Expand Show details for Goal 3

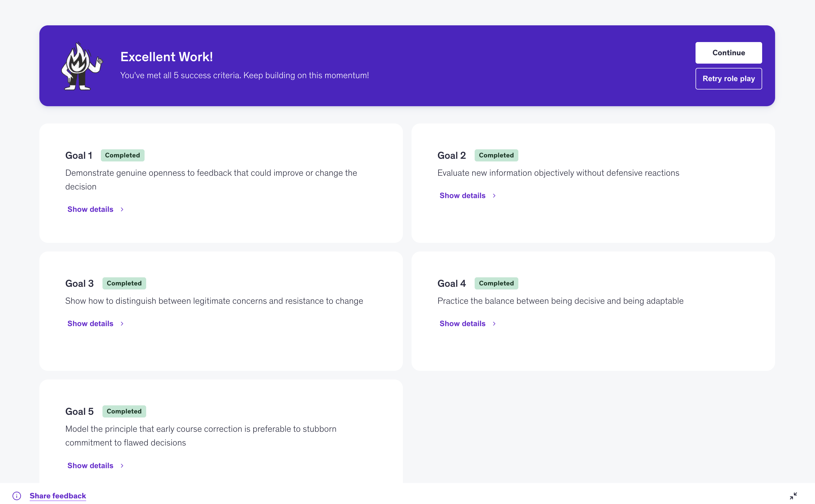coord(90,324)
